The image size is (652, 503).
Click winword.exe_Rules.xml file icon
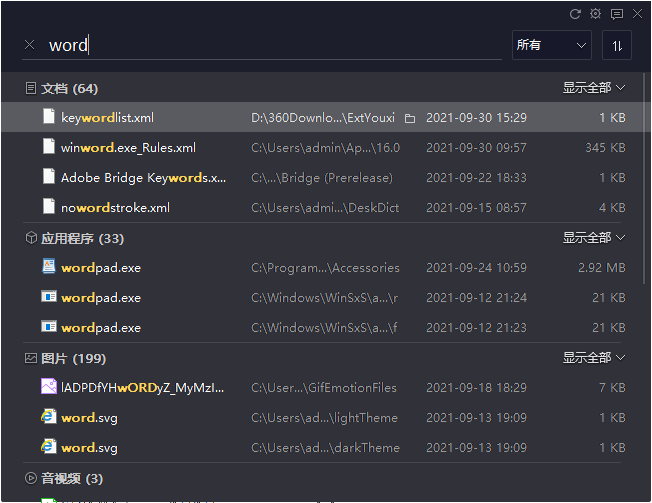pos(49,146)
